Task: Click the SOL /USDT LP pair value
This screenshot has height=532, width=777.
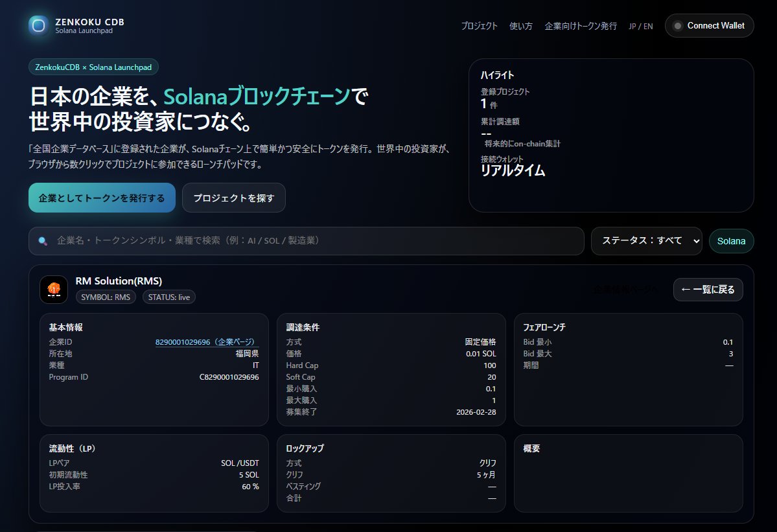Action: point(240,463)
